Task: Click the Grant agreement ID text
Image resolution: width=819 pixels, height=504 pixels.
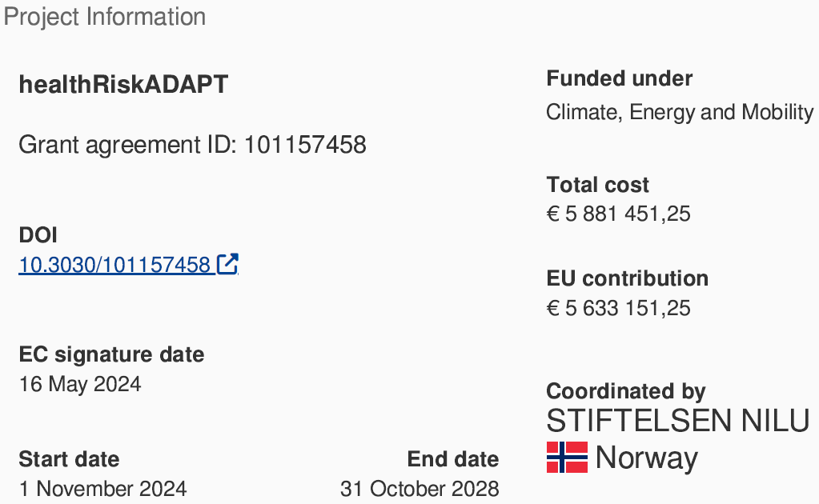Action: pos(192,145)
